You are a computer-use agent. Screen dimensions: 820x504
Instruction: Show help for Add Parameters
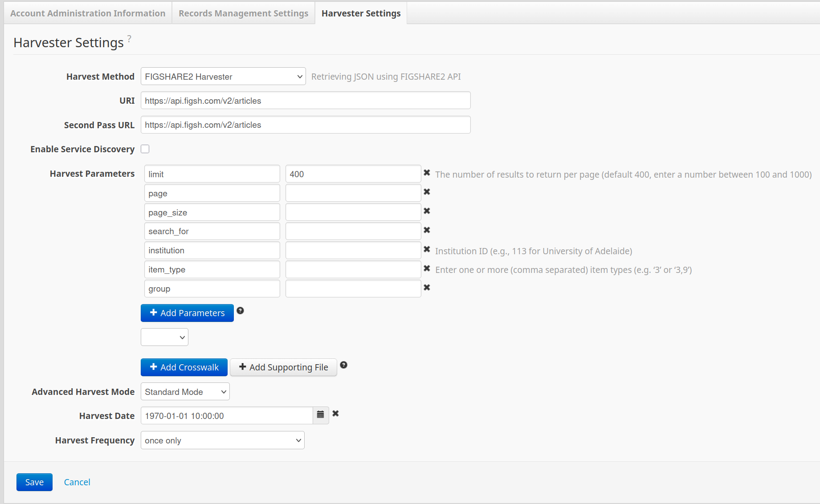point(241,311)
